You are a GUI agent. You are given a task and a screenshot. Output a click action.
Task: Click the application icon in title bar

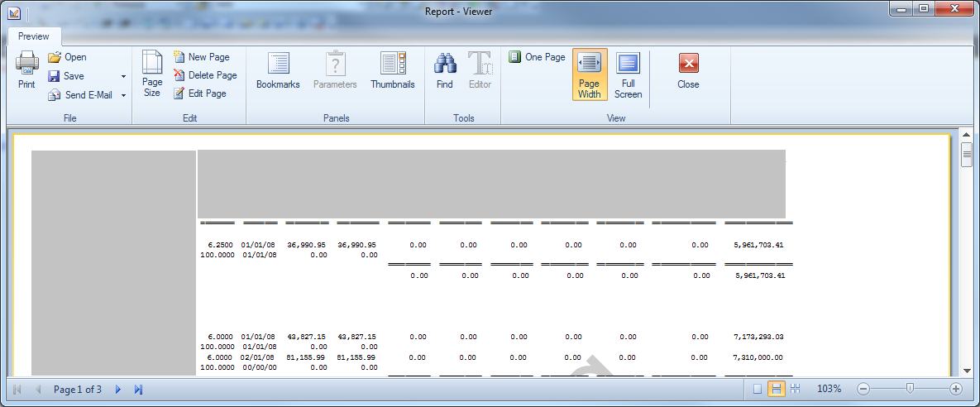point(14,12)
